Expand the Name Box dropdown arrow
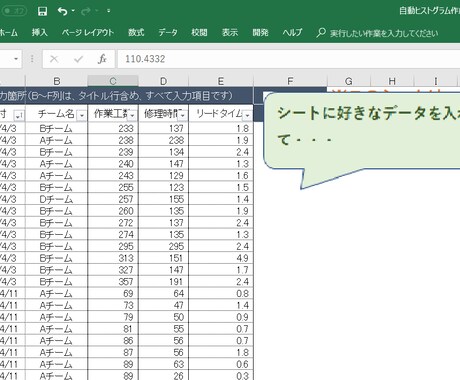This screenshot has width=460, height=380. coord(16,59)
